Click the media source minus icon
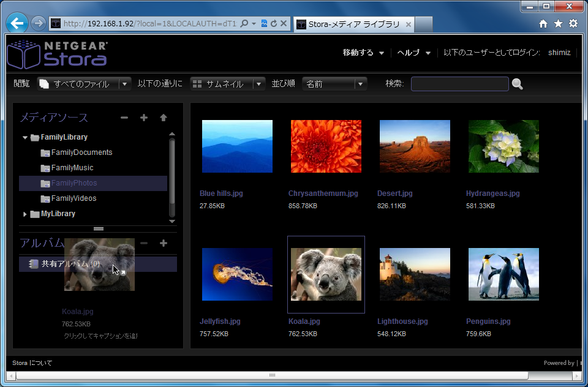The image size is (588, 387). pyautogui.click(x=124, y=118)
